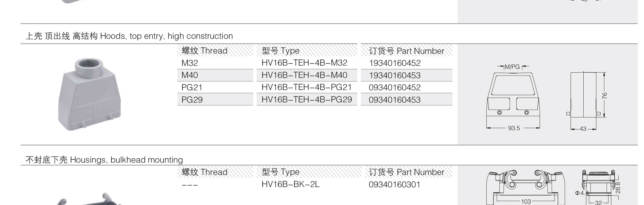The width and height of the screenshot is (644, 205).
Task: Click part number 09340160301
Action: tap(394, 184)
